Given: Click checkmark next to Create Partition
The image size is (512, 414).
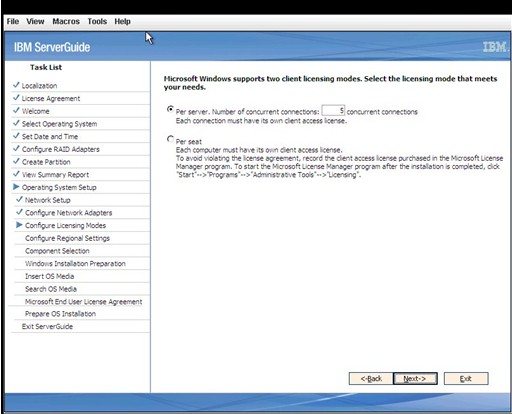Looking at the screenshot, I should pos(16,161).
